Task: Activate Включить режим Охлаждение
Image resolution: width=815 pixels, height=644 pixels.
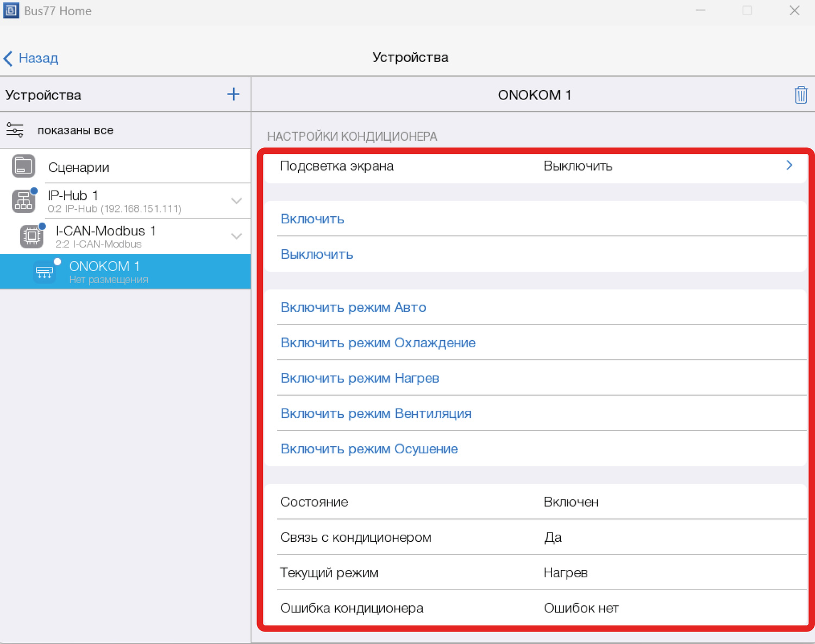Action: pos(378,343)
